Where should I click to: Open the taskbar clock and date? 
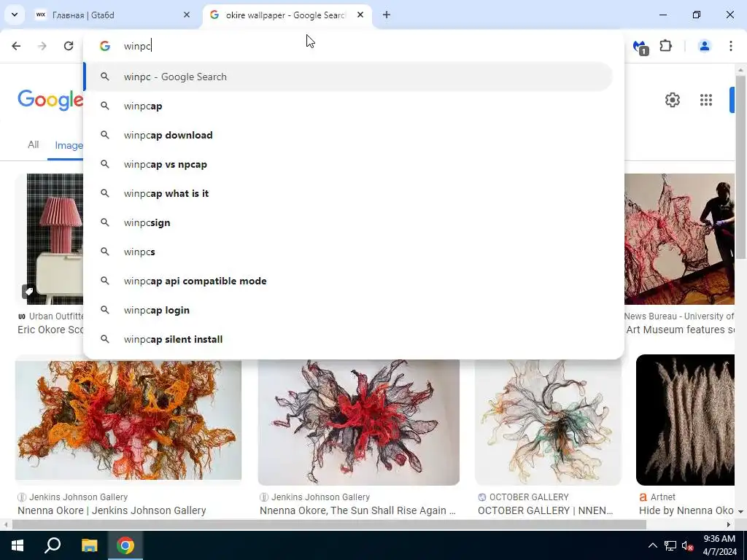tap(720, 545)
